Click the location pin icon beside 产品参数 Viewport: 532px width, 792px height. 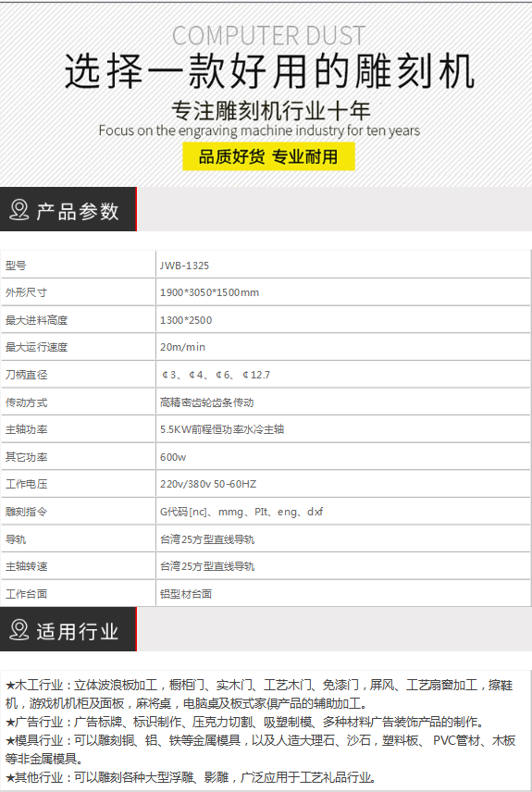pyautogui.click(x=19, y=210)
